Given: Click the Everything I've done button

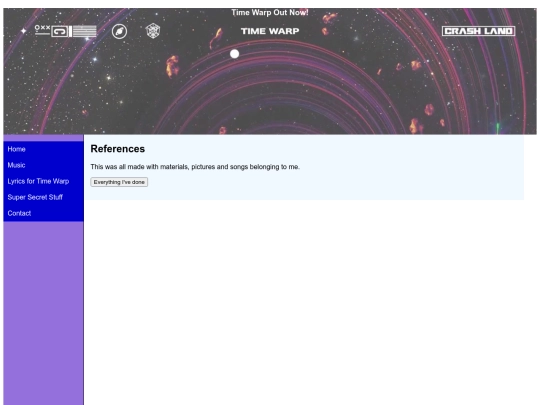Looking at the screenshot, I should pyautogui.click(x=119, y=182).
